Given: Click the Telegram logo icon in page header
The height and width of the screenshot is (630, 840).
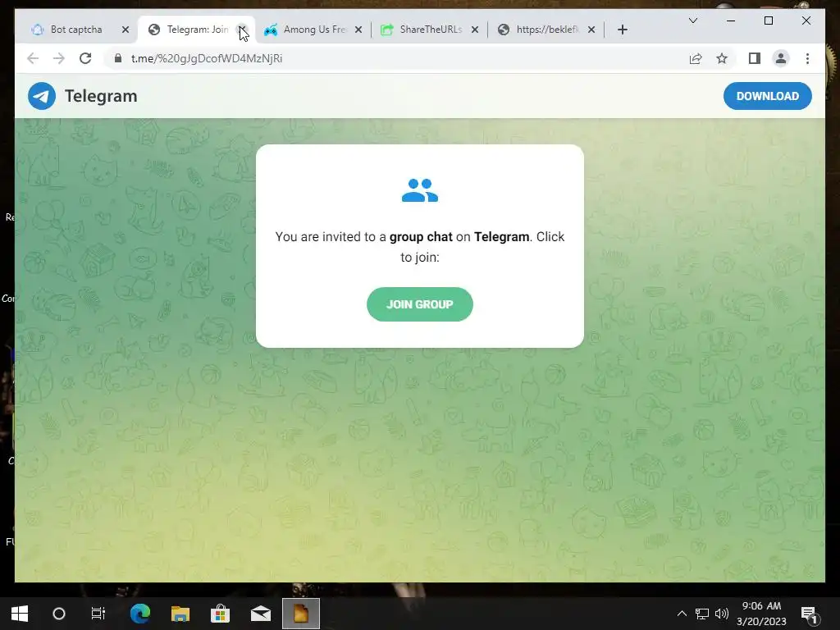Looking at the screenshot, I should (42, 96).
